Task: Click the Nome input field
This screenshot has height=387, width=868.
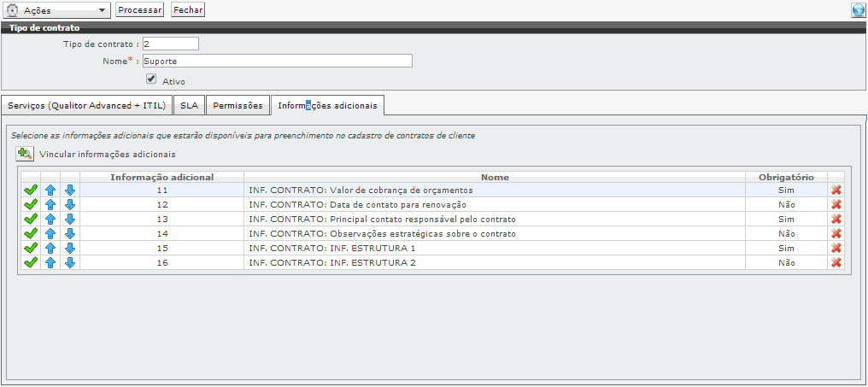Action: 277,61
